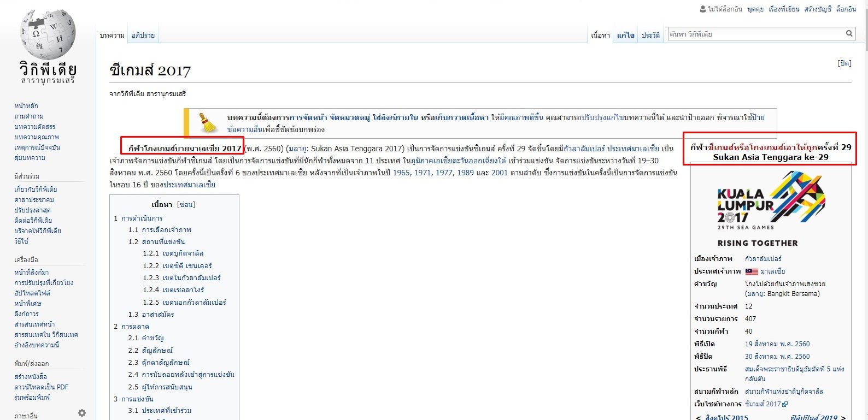The height and width of the screenshot is (420, 868).
Task: Open บริจาคให้วิกิพีเดีย donate link
Action: click(x=38, y=231)
